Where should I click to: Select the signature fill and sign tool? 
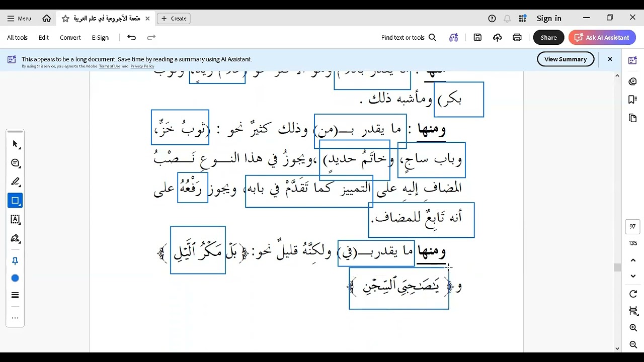coord(15,238)
